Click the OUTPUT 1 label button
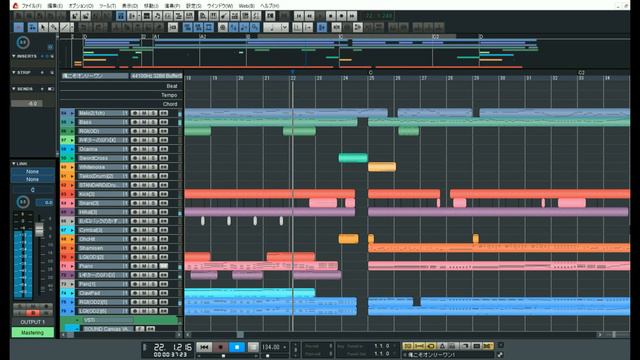The width and height of the screenshot is (640, 360). pyautogui.click(x=33, y=322)
